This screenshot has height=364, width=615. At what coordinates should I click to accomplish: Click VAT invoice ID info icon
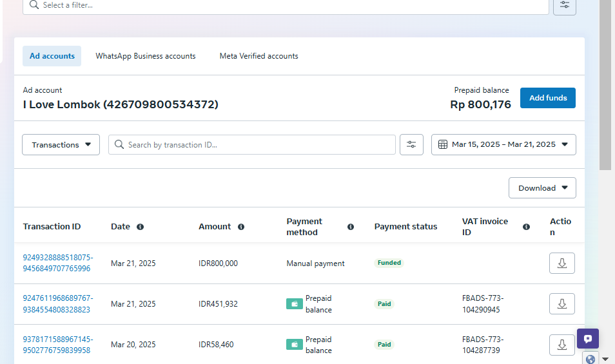526,227
